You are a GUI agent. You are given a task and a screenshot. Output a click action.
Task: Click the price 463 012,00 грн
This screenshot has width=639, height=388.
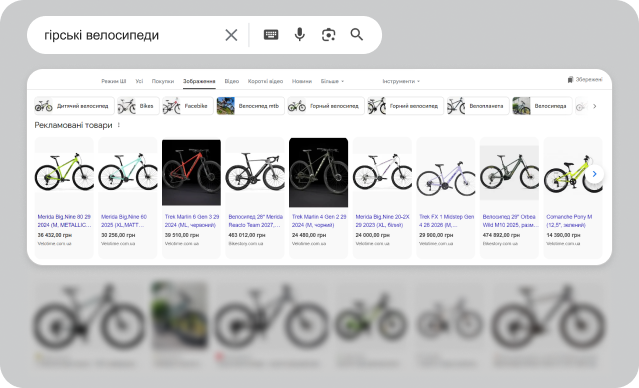(x=247, y=235)
